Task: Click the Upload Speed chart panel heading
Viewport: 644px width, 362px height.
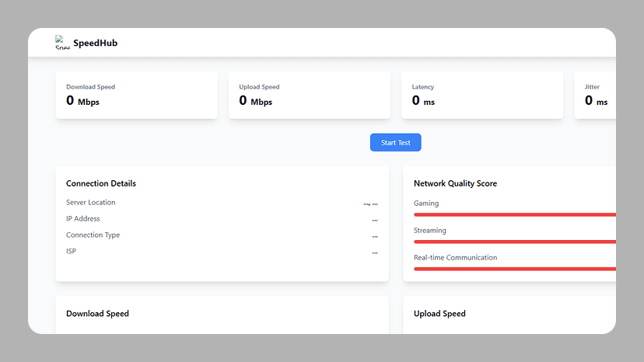Action: tap(439, 314)
